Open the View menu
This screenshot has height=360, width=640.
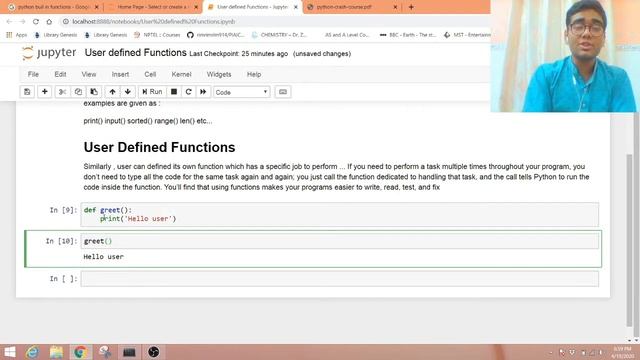tap(89, 74)
